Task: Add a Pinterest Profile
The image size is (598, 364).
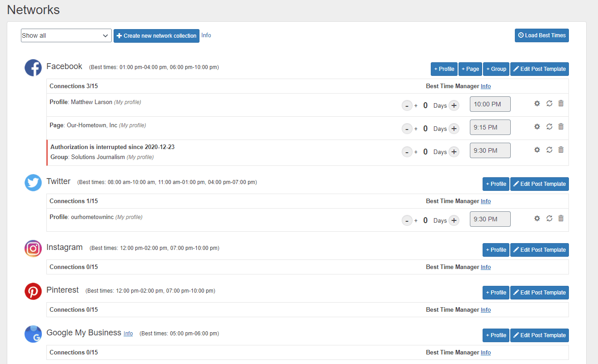Action: (496, 293)
